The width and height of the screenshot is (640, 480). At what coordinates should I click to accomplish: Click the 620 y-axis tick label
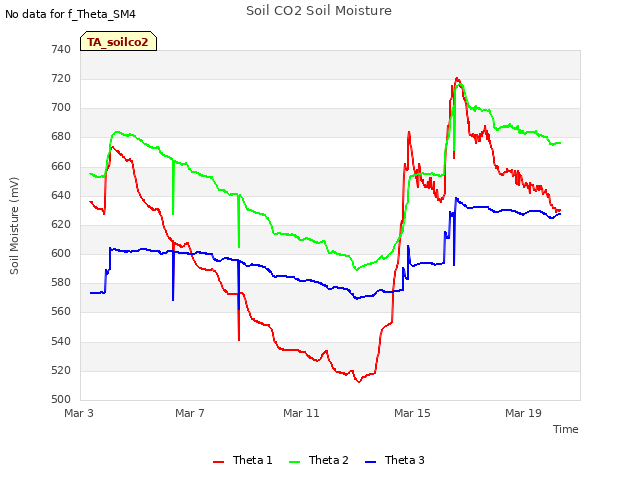(x=61, y=224)
